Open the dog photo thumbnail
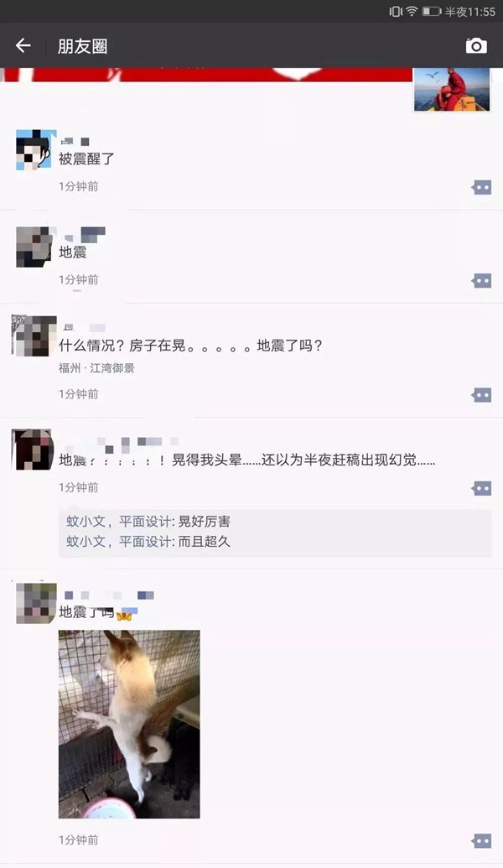This screenshot has width=503, height=868. (129, 724)
